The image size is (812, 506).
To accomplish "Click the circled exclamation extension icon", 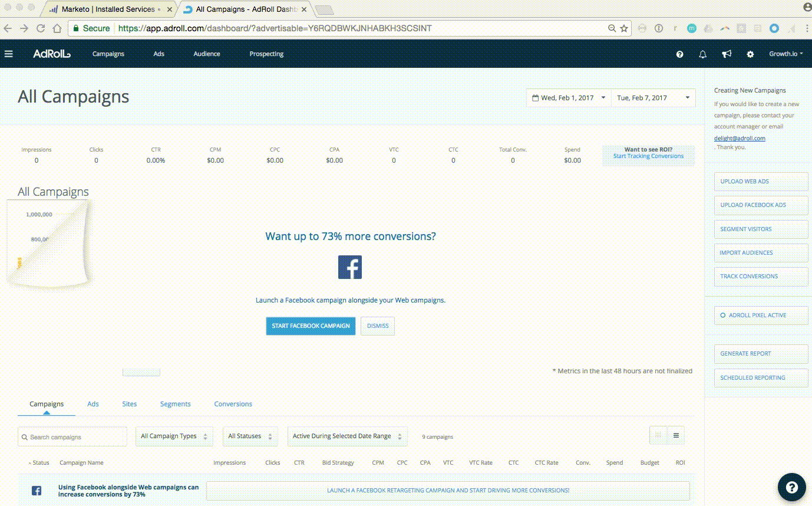I will tap(659, 28).
